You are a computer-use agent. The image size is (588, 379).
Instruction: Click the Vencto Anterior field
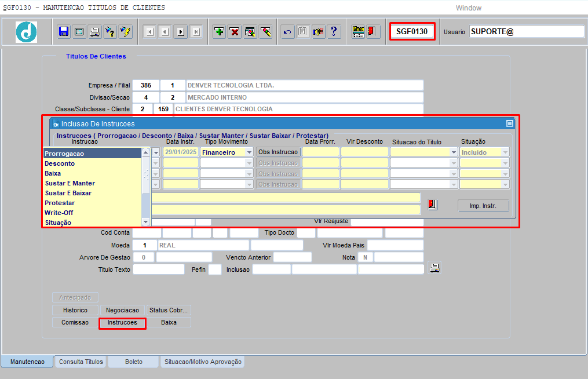click(293, 257)
